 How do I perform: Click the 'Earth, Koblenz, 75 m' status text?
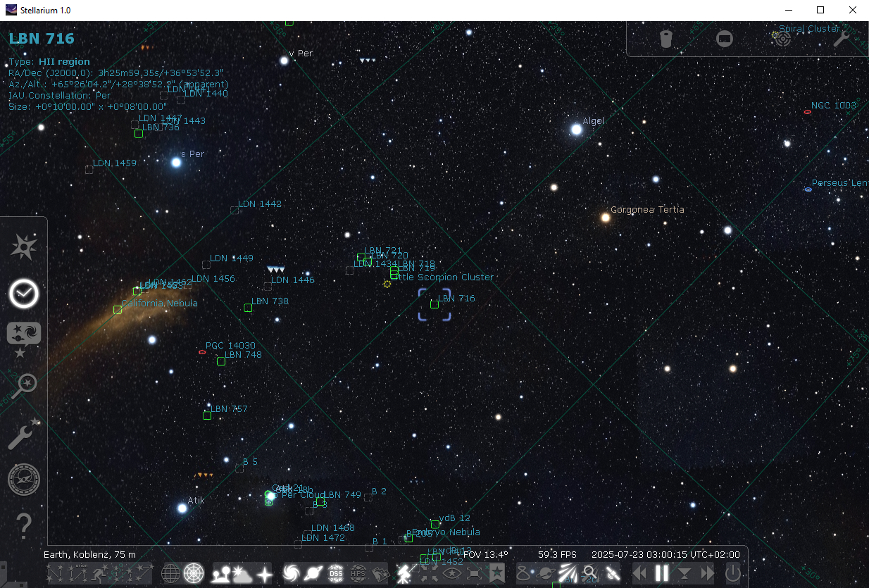[x=90, y=555]
